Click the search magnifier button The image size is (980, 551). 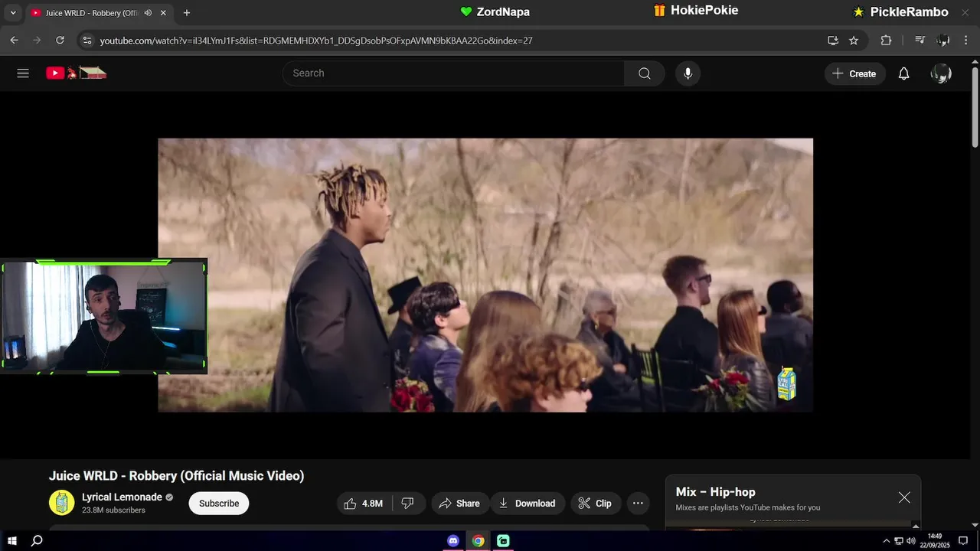[645, 73]
